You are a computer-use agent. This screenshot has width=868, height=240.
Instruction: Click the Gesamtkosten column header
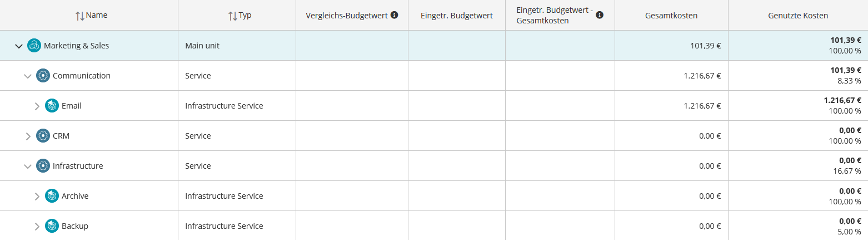click(x=671, y=16)
